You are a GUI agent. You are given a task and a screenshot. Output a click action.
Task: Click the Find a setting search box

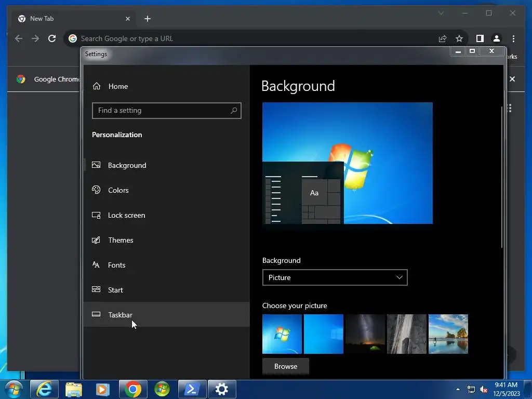pyautogui.click(x=167, y=111)
